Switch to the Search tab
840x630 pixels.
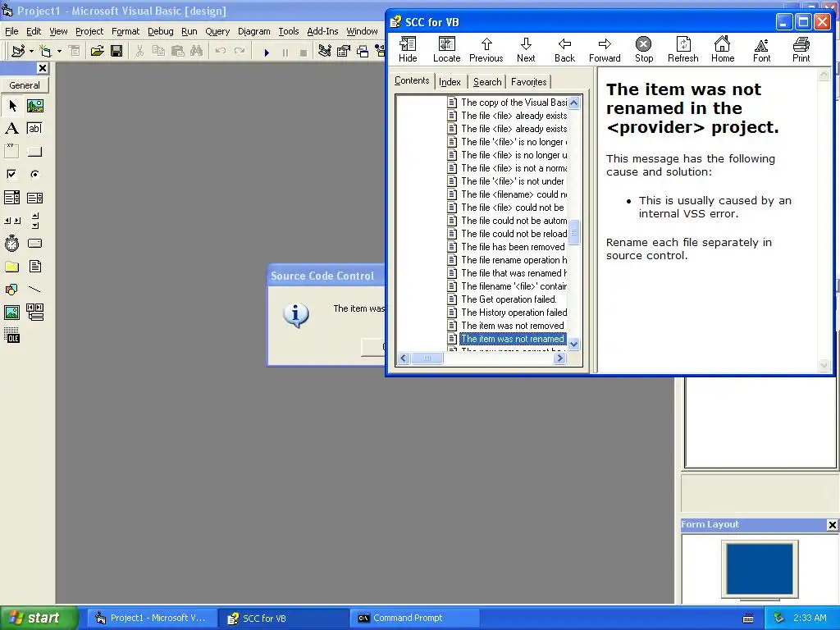(x=487, y=82)
